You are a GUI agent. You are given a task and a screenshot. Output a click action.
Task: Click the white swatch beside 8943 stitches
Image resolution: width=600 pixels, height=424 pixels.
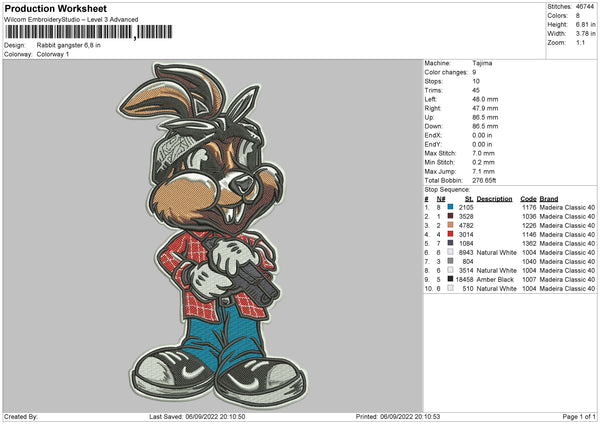click(x=450, y=252)
